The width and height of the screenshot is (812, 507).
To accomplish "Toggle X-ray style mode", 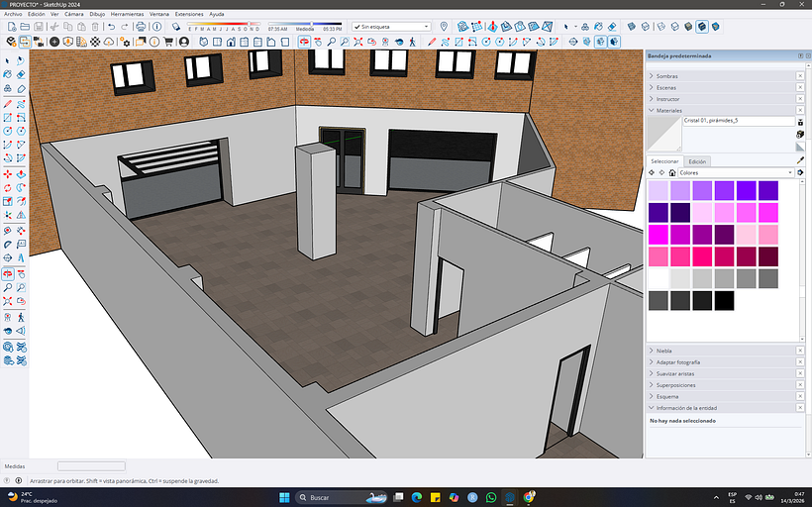I will pyautogui.click(x=632, y=27).
